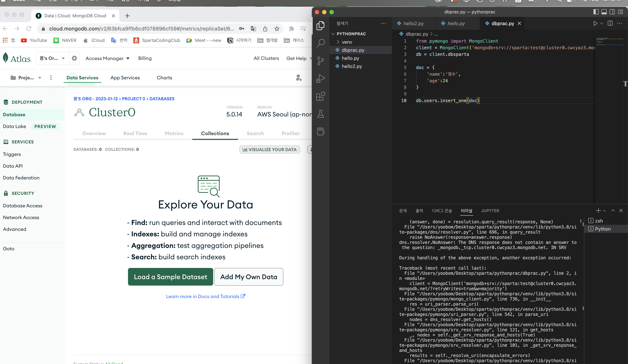Open Network Access in sidebar
The image size is (628, 364).
[21, 217]
